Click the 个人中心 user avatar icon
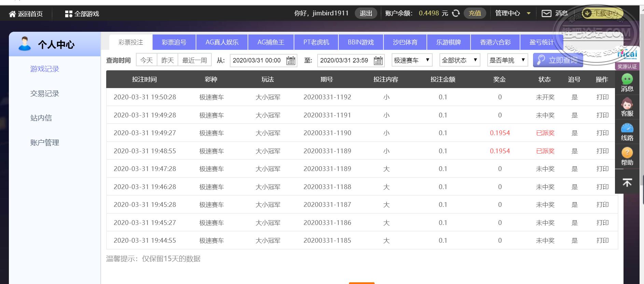The image size is (644, 284). [x=25, y=44]
